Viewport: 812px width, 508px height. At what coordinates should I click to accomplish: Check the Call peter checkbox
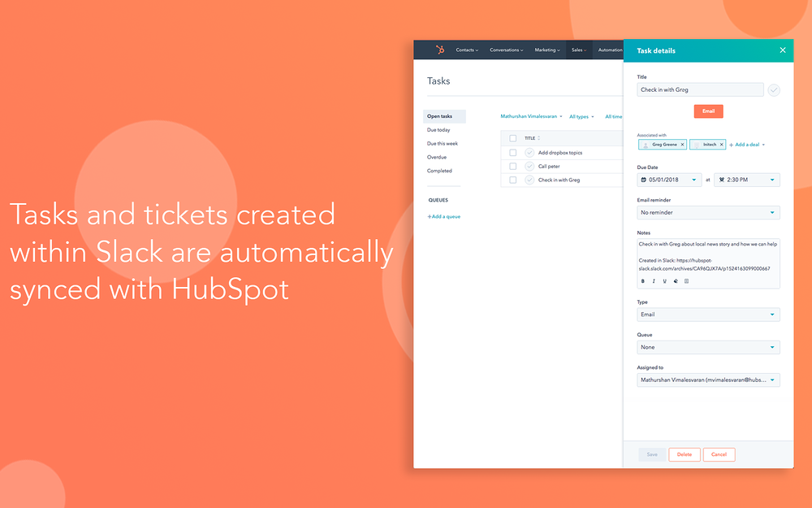[512, 167]
